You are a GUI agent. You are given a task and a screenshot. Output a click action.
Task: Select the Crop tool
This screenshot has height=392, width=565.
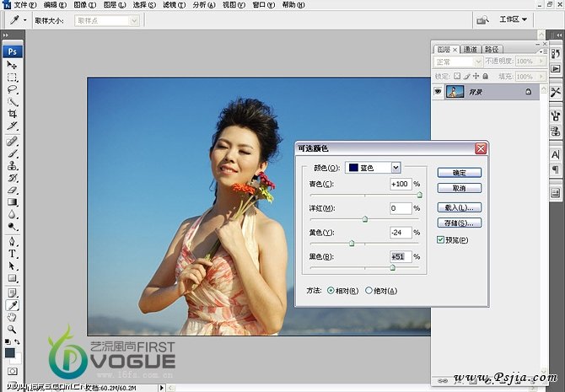pos(13,113)
